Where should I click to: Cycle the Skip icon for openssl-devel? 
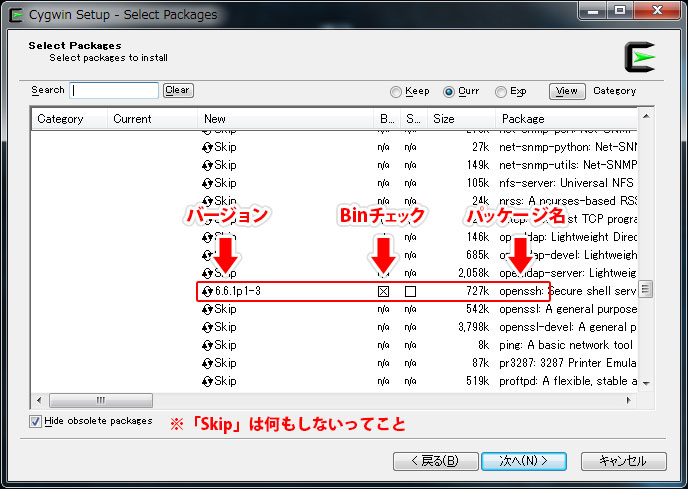pyautogui.click(x=207, y=327)
